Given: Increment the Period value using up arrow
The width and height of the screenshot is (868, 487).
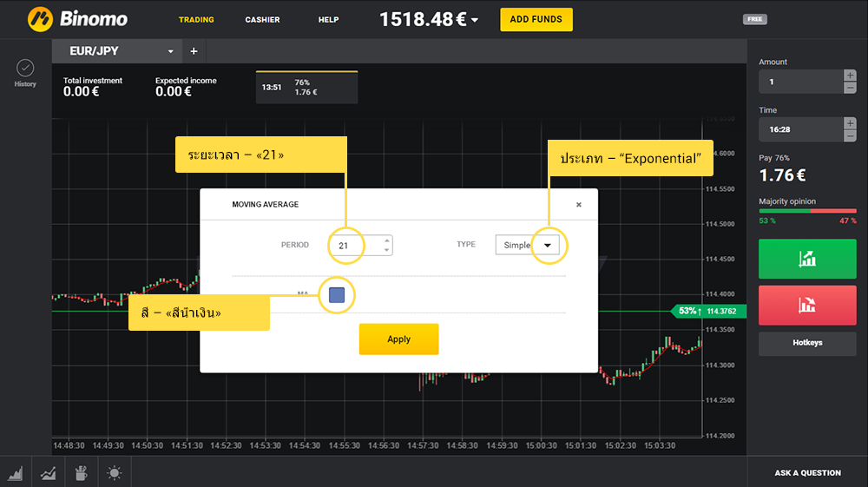Looking at the screenshot, I should coord(386,240).
